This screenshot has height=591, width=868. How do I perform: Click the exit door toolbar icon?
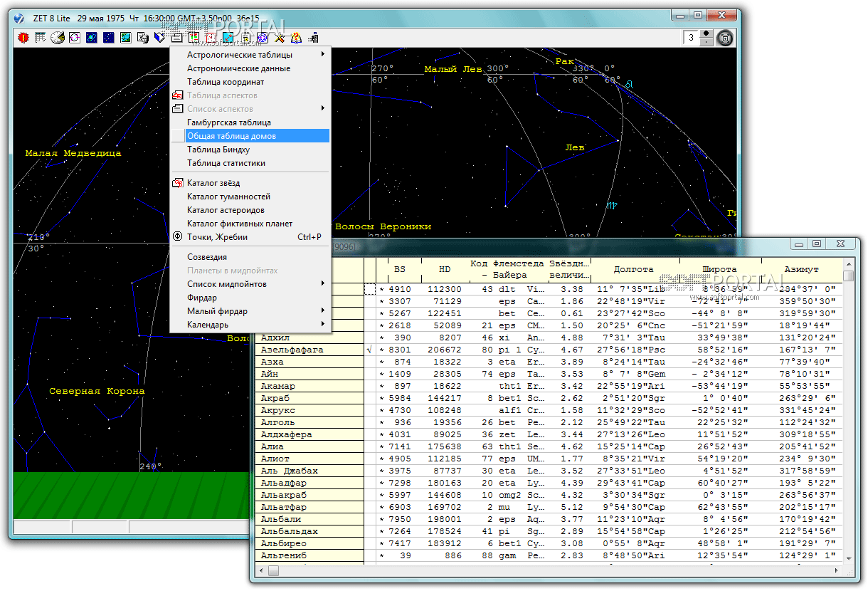(x=313, y=38)
